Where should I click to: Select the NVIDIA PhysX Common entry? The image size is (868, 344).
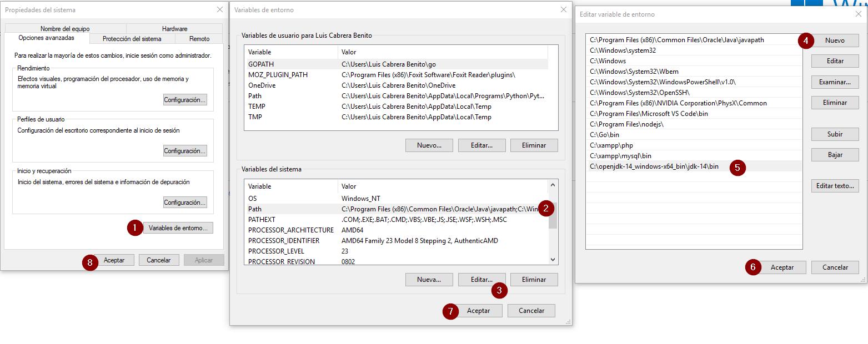(694, 103)
